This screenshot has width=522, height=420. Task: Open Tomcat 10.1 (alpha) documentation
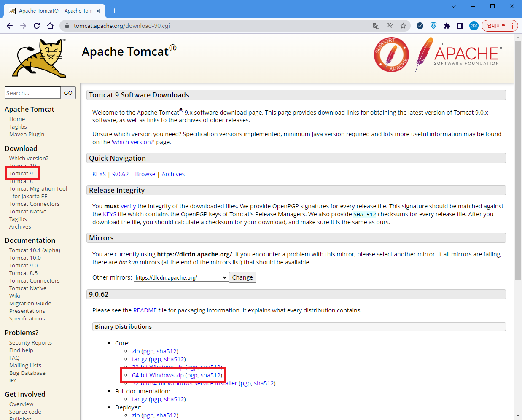[35, 250]
